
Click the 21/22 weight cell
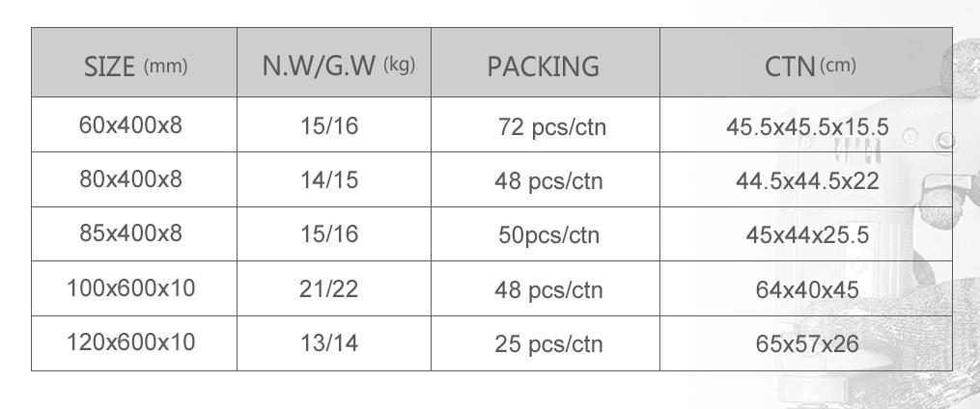334,288
